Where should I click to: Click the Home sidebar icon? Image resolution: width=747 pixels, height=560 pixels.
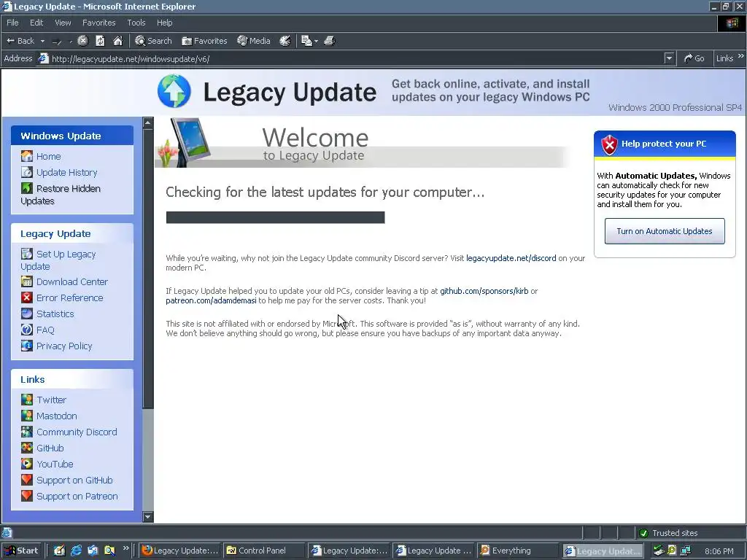[x=27, y=156]
